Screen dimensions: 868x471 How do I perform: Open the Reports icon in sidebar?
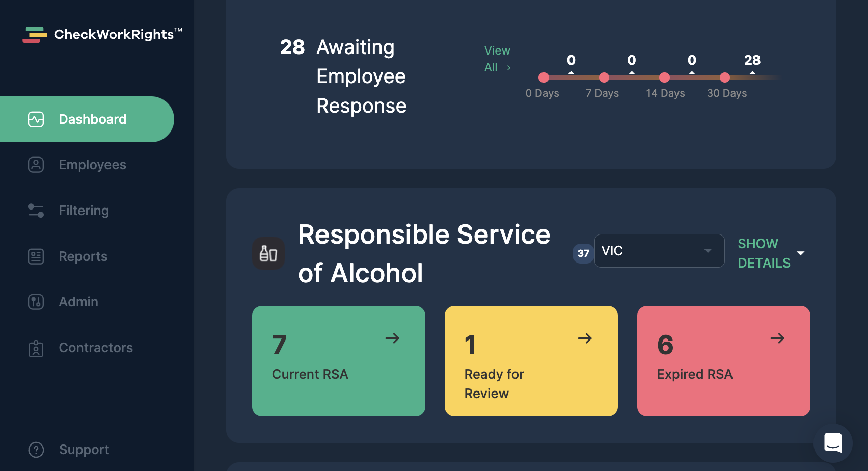click(36, 256)
